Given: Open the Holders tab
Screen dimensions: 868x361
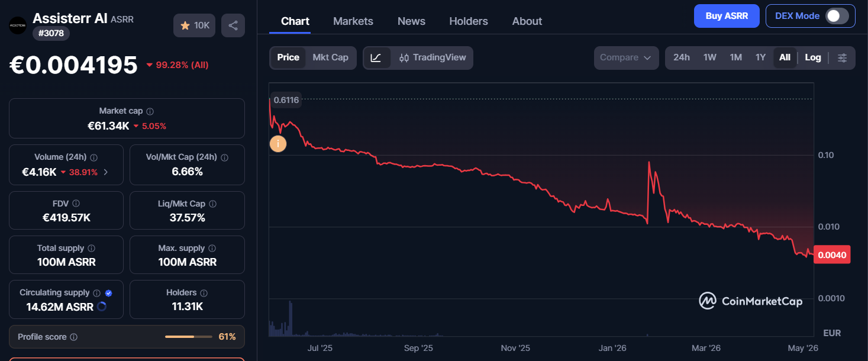Looking at the screenshot, I should pos(469,21).
